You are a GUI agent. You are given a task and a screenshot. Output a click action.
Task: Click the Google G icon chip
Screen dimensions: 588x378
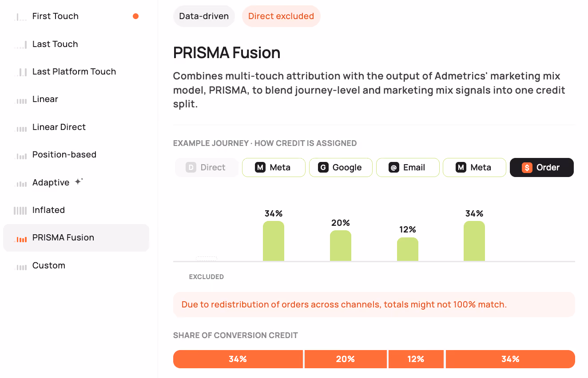(x=323, y=168)
